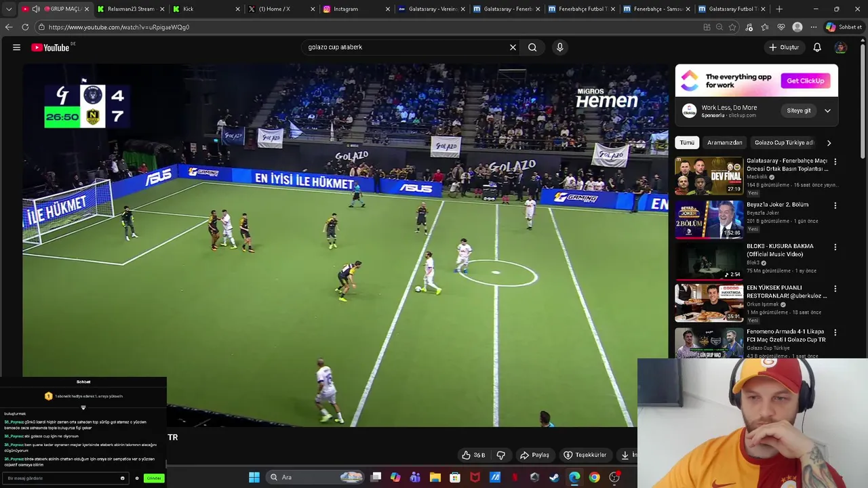Go to the YouTube home logo

51,47
